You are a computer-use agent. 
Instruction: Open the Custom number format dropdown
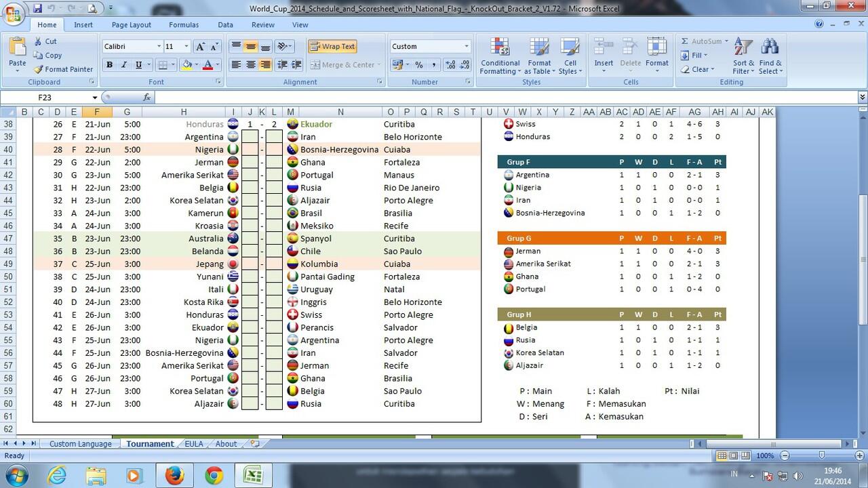[467, 47]
